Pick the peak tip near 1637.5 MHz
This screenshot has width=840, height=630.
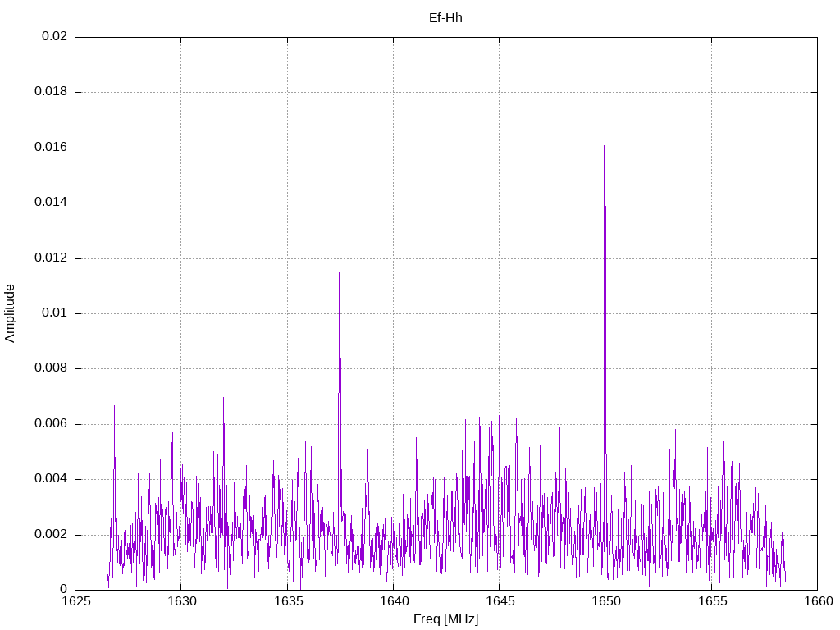point(340,209)
